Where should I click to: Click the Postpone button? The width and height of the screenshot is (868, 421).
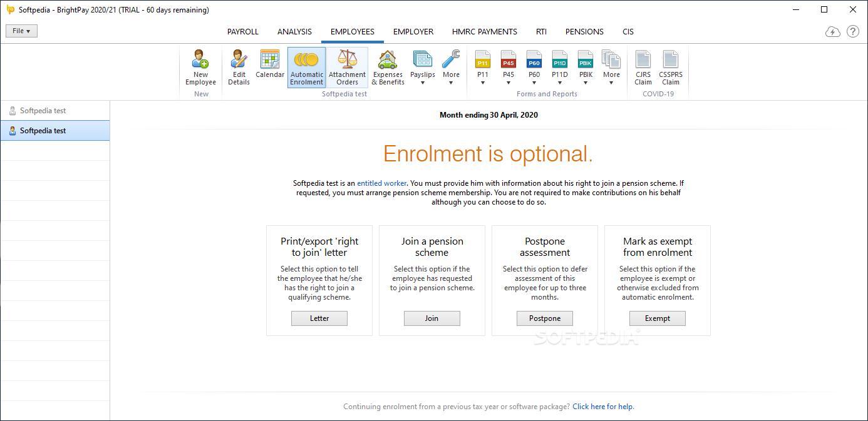pyautogui.click(x=545, y=318)
